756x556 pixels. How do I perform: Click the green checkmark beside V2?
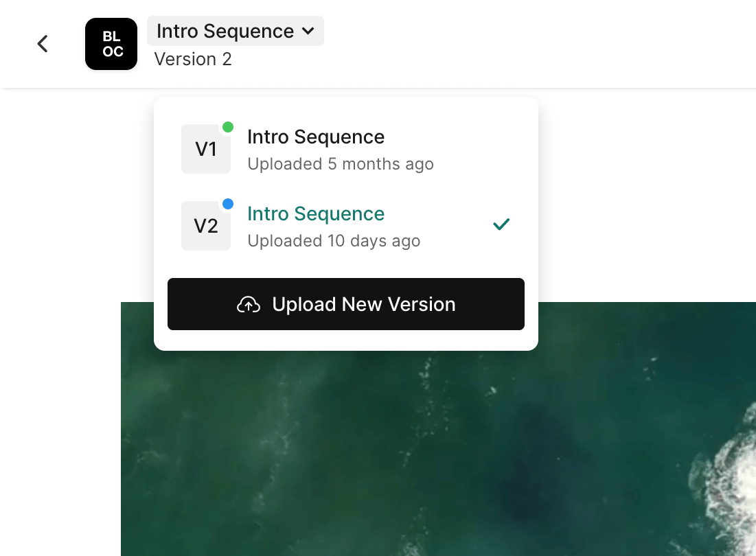(x=501, y=224)
